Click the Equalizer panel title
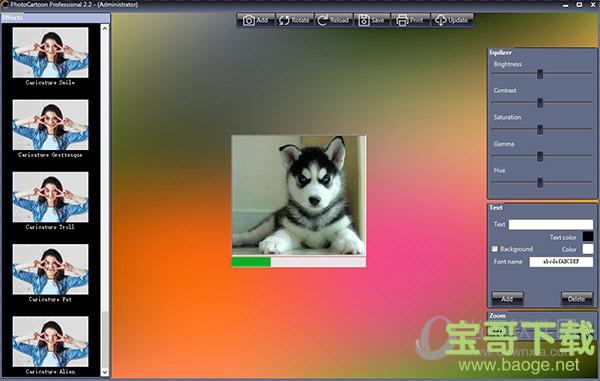Viewport: 600px width, 381px height. pyautogui.click(x=501, y=52)
